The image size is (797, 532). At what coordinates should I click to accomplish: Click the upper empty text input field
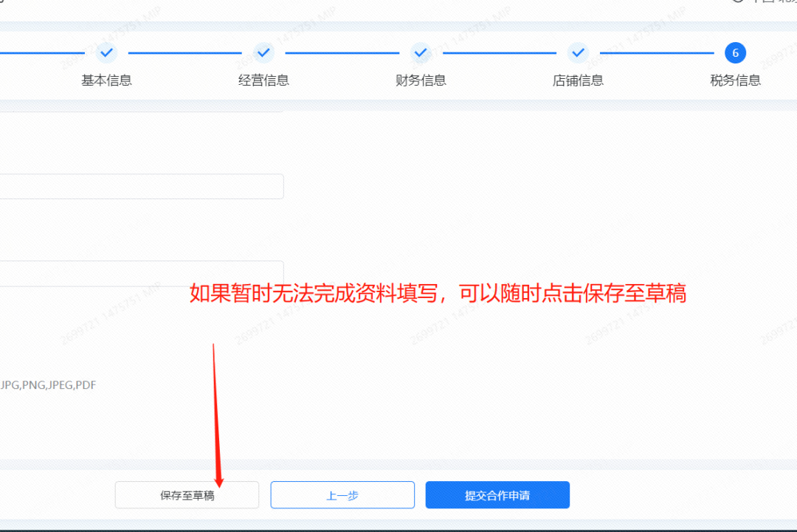(x=140, y=186)
